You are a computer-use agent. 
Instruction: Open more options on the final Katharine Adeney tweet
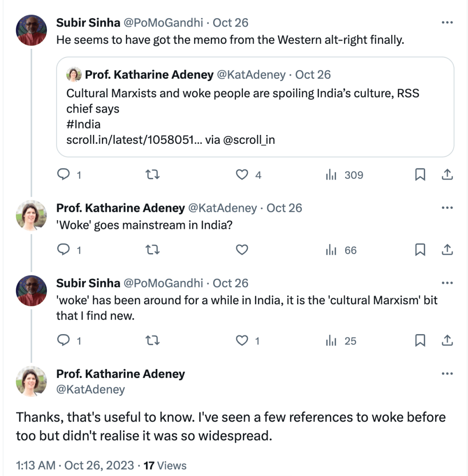click(x=447, y=374)
